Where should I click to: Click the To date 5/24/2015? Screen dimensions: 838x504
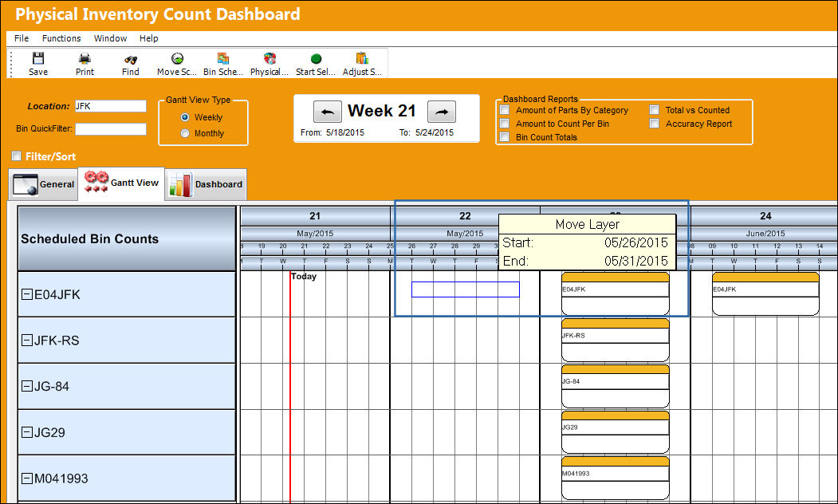(x=435, y=132)
